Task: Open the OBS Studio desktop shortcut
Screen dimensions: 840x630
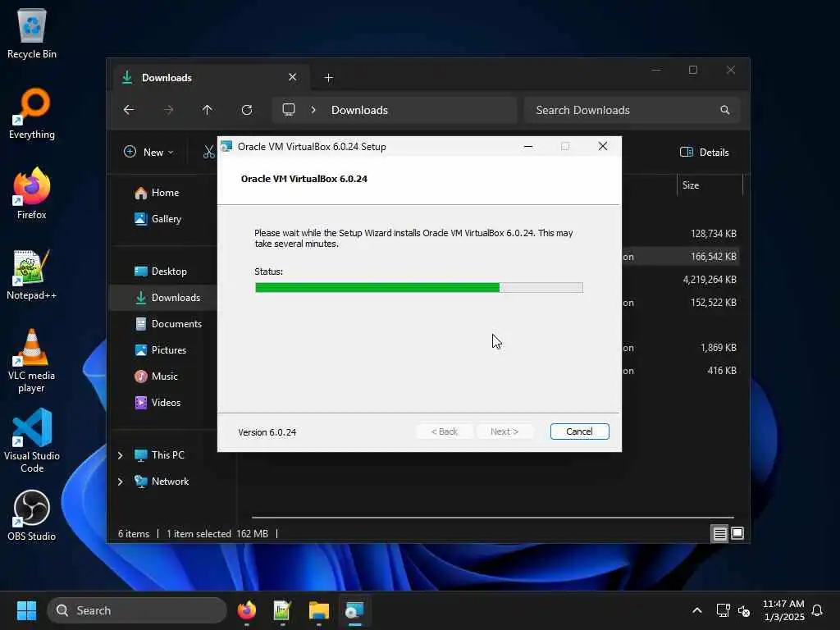Action: pyautogui.click(x=32, y=515)
